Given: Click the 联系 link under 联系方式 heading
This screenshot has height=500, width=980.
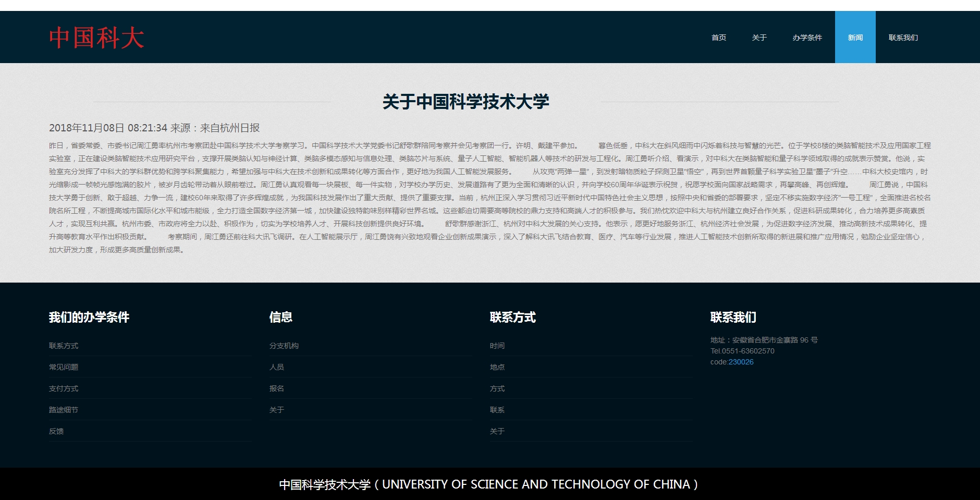Looking at the screenshot, I should coord(497,410).
